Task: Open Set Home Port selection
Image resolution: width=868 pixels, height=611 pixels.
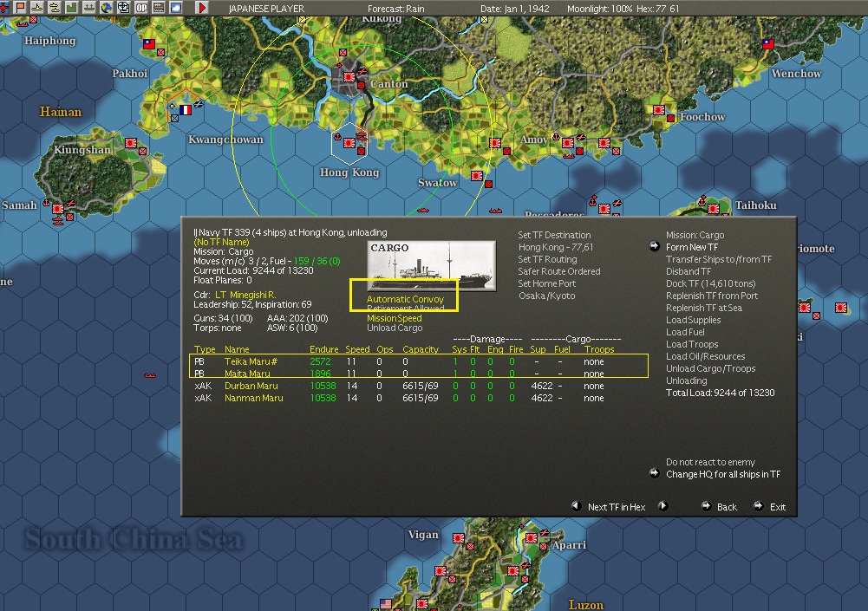Action: pyautogui.click(x=549, y=283)
